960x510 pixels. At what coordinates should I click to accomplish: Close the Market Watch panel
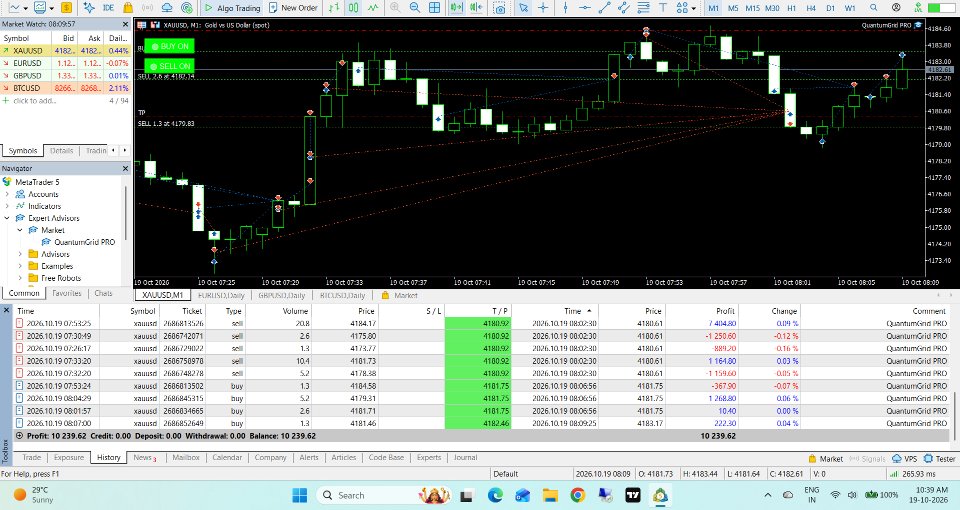pyautogui.click(x=125, y=24)
